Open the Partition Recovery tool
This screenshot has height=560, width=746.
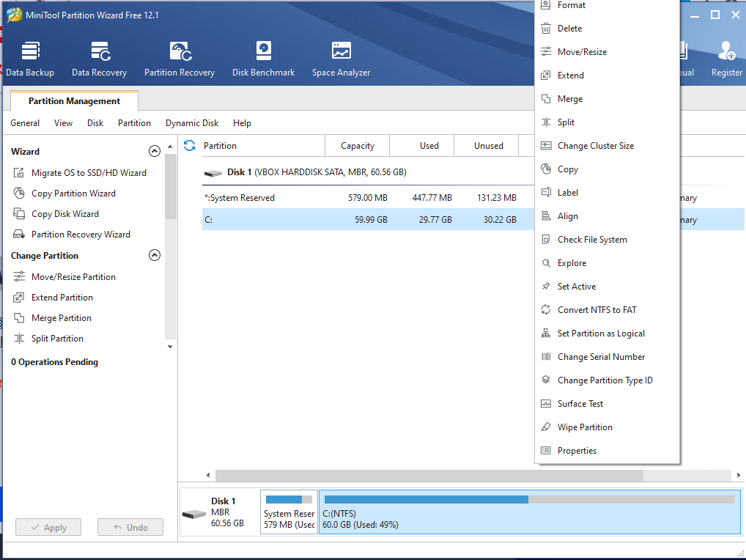click(180, 59)
